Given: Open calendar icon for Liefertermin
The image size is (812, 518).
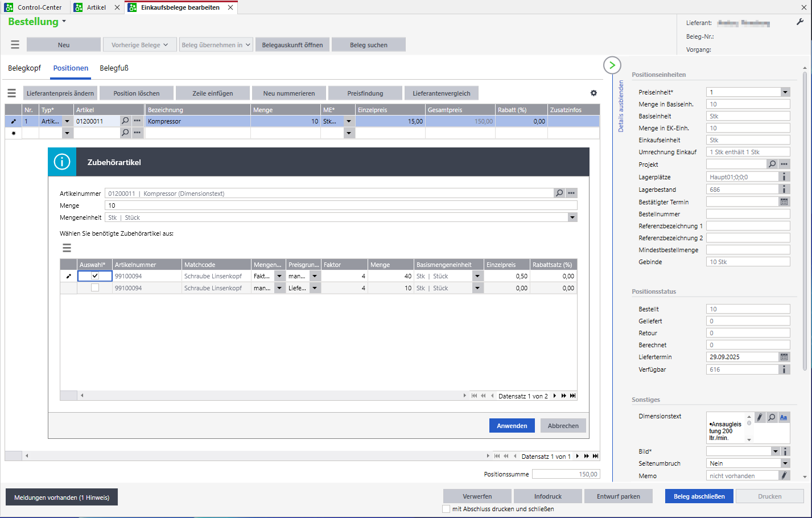Looking at the screenshot, I should point(784,357).
